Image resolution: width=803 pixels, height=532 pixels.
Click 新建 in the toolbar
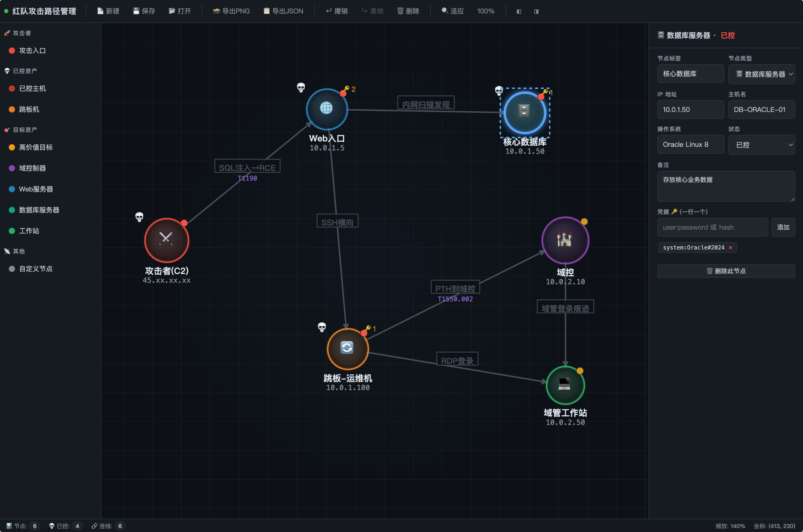[108, 11]
